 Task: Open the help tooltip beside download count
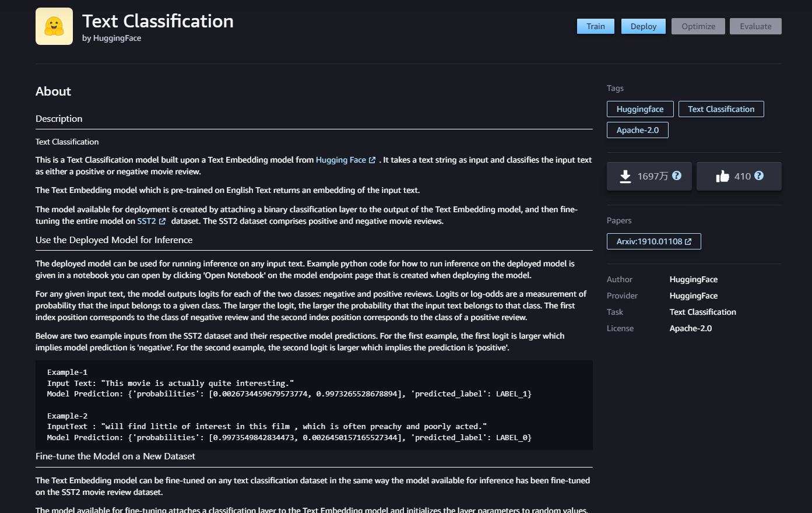(677, 175)
